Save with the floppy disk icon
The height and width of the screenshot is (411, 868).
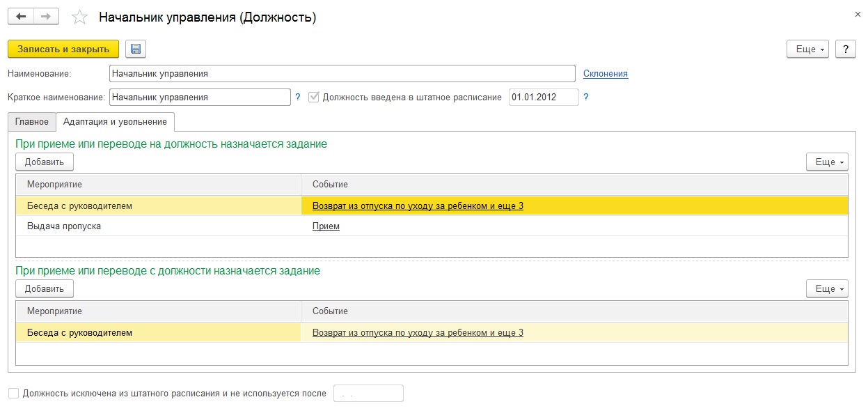136,49
